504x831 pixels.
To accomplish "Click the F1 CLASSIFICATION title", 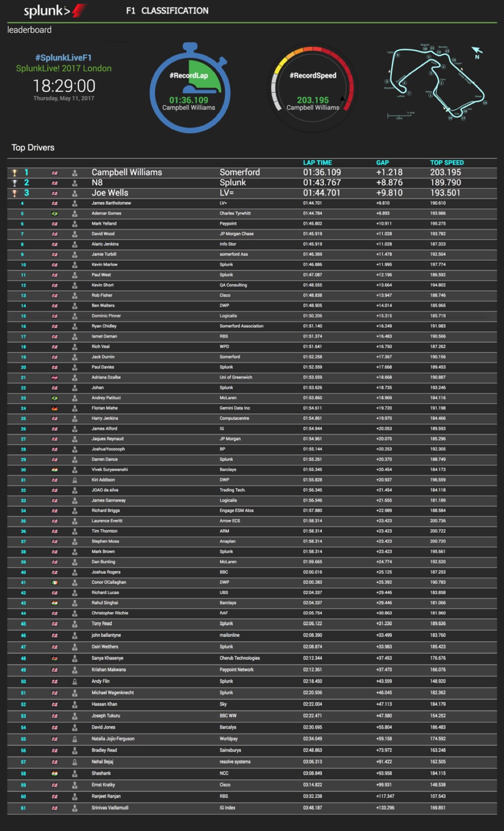I will click(167, 10).
